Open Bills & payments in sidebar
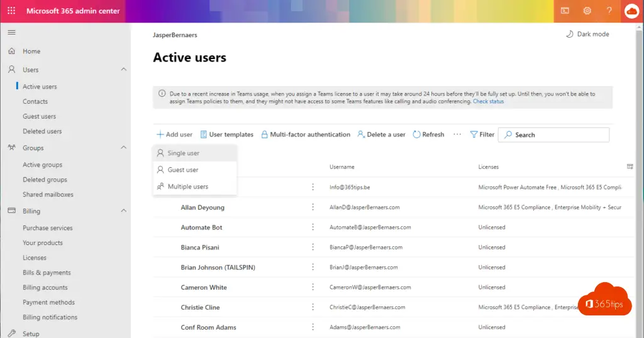The height and width of the screenshot is (338, 644). point(47,273)
